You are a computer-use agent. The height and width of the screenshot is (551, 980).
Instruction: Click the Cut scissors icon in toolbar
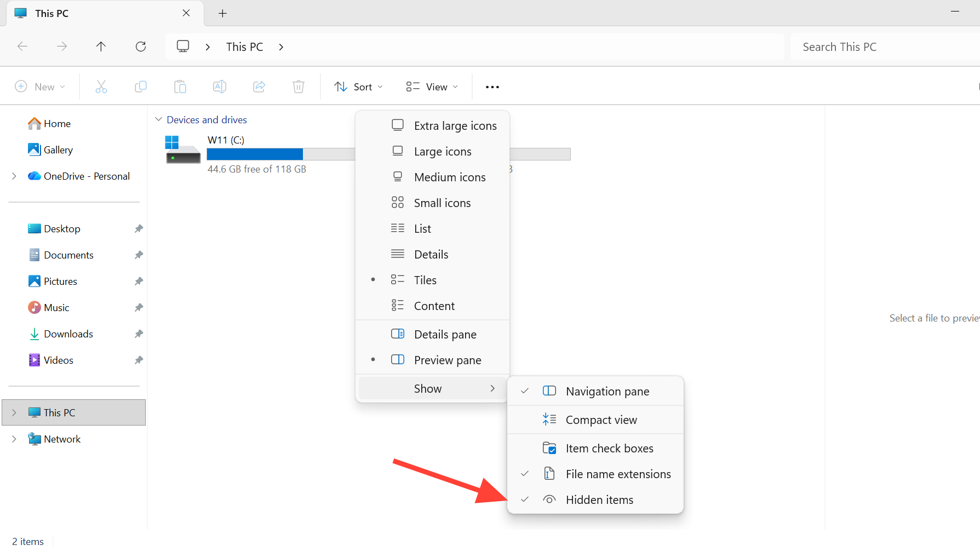101,87
